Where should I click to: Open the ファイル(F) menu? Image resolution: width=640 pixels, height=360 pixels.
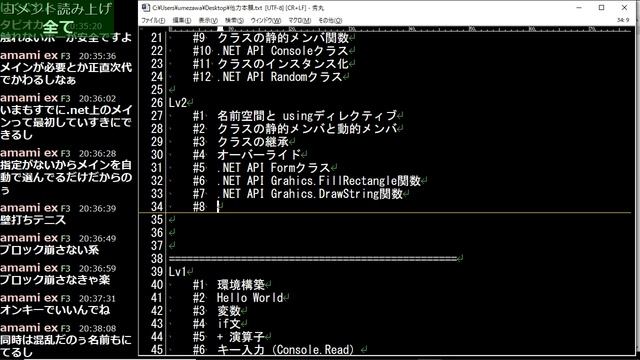click(x=153, y=20)
